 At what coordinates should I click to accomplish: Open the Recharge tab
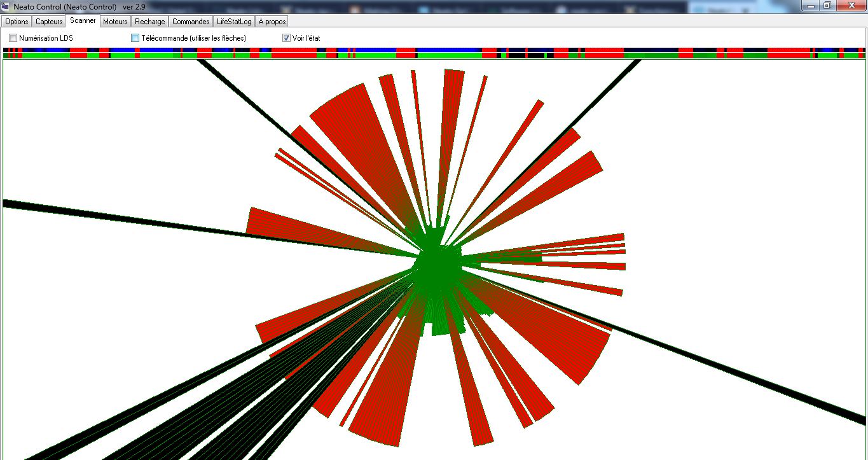[x=149, y=22]
